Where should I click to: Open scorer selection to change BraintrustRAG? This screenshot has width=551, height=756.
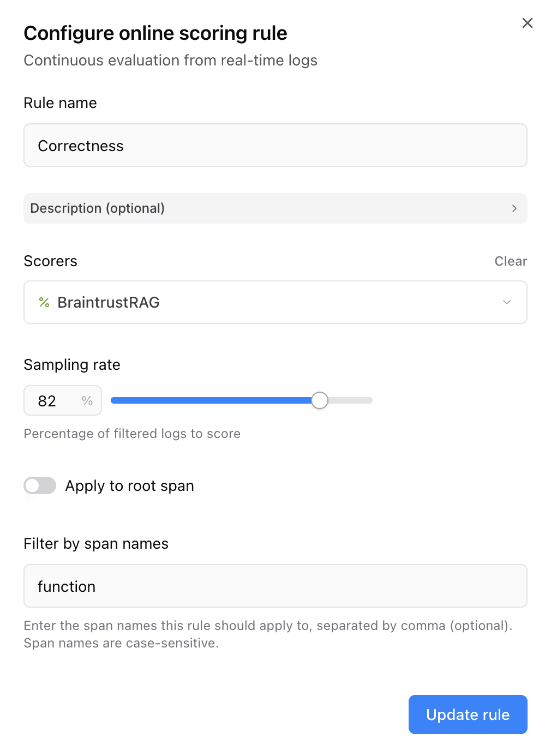click(275, 302)
